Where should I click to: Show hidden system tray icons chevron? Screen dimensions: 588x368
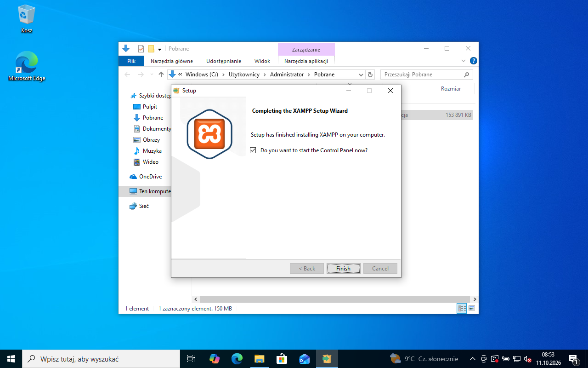pyautogui.click(x=472, y=359)
